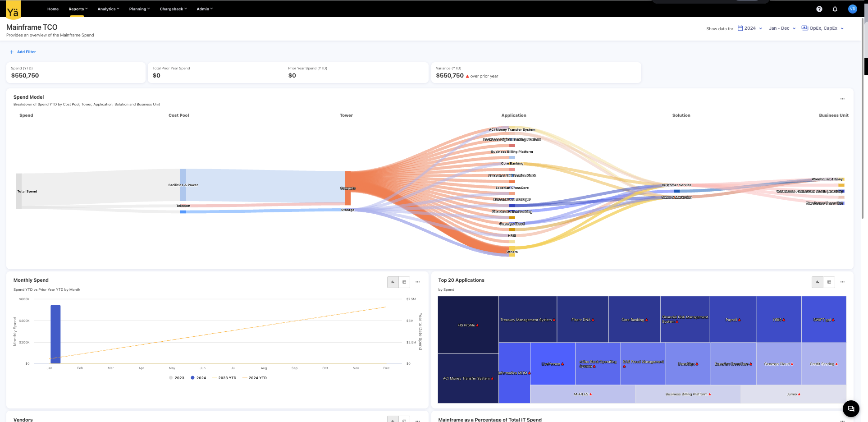Click the Yä home logo
Viewport: 868px width, 422px height.
tap(13, 11)
